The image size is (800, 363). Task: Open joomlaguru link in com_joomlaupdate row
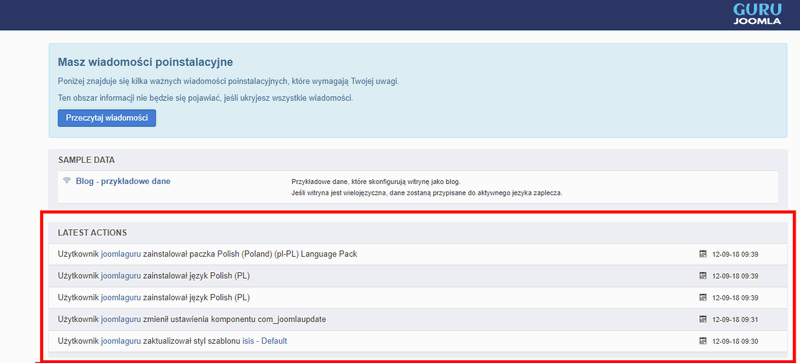point(121,319)
